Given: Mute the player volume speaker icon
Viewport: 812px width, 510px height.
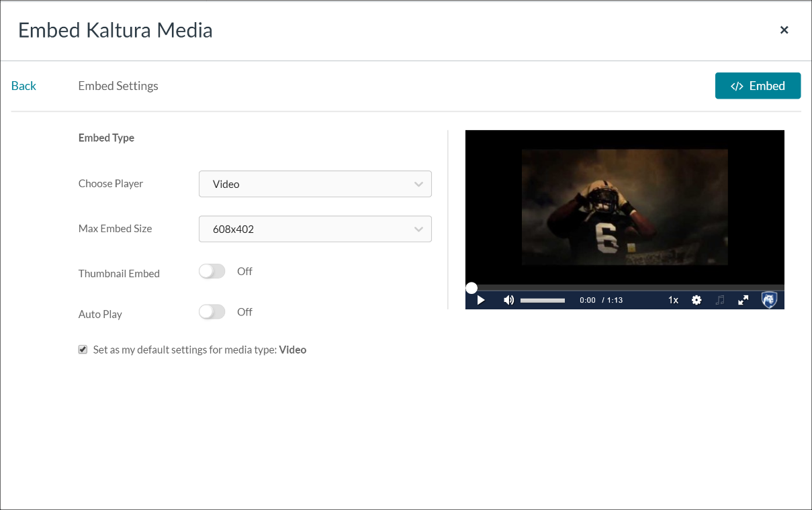Looking at the screenshot, I should click(508, 300).
